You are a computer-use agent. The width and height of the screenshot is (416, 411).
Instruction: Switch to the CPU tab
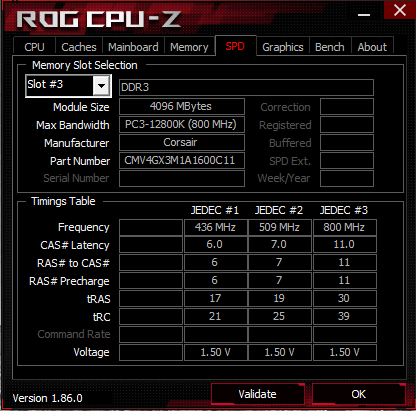coord(34,47)
